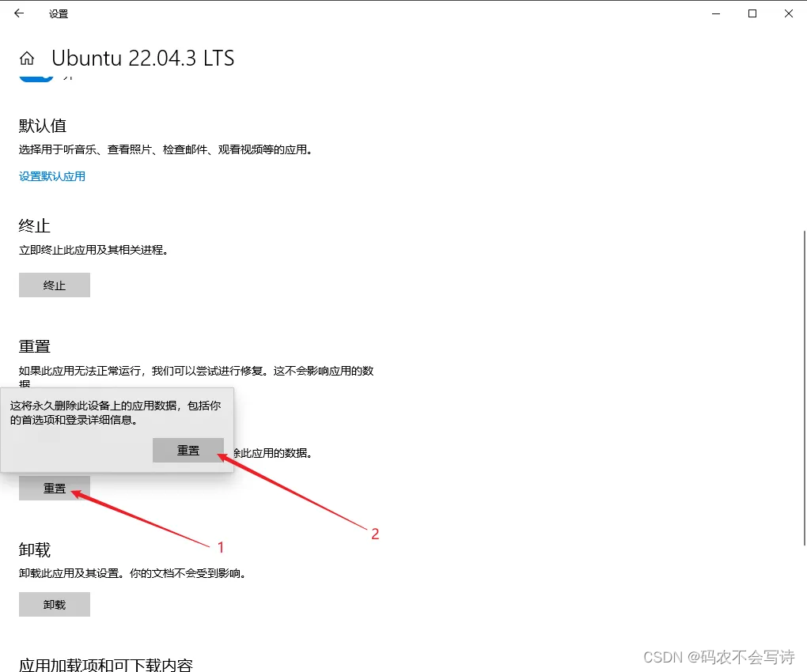Open Settings home via house icon
807x672 pixels.
pos(27,58)
